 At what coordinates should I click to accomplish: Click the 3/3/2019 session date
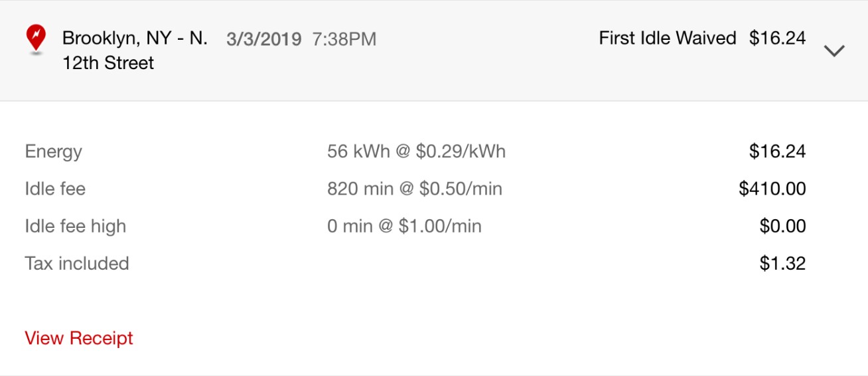point(263,39)
